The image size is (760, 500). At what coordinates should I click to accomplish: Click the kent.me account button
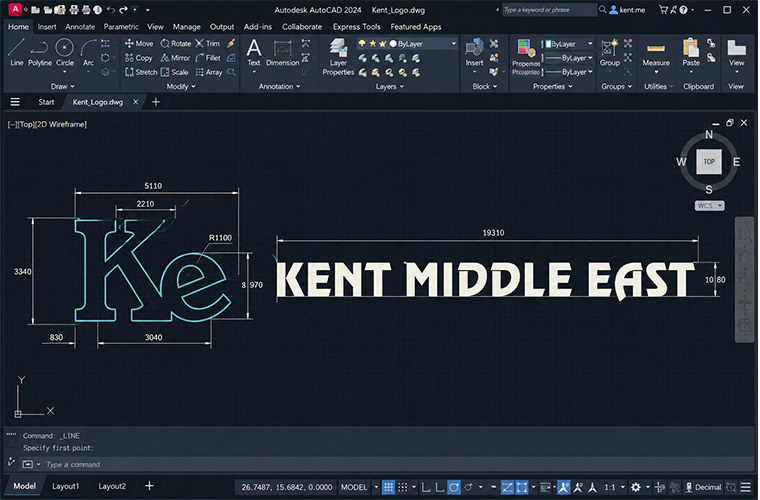627,10
